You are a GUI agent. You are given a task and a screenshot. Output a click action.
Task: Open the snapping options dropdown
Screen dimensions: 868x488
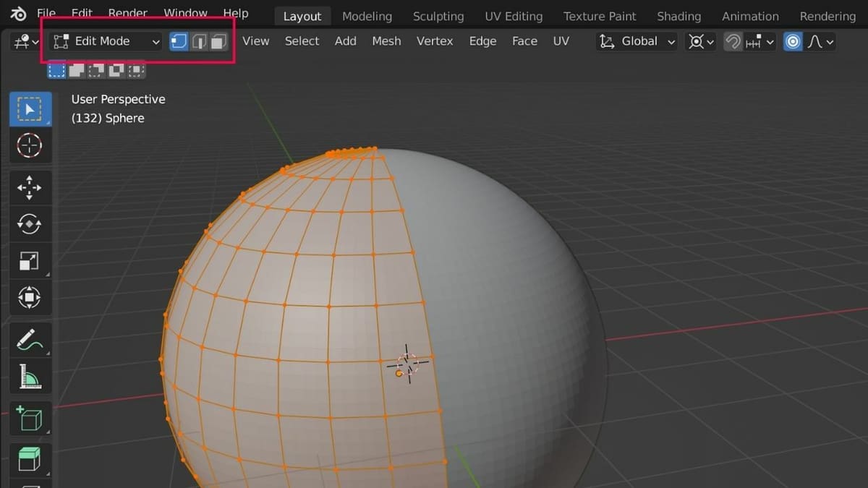759,42
